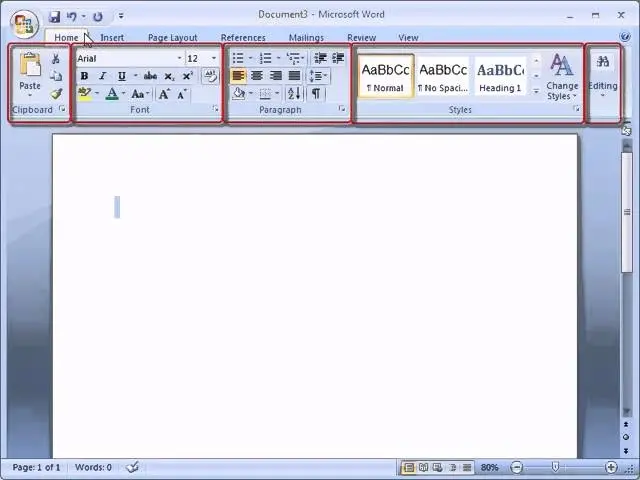640x480 pixels.
Task: Click the Format Painter brush icon
Action: click(x=56, y=94)
